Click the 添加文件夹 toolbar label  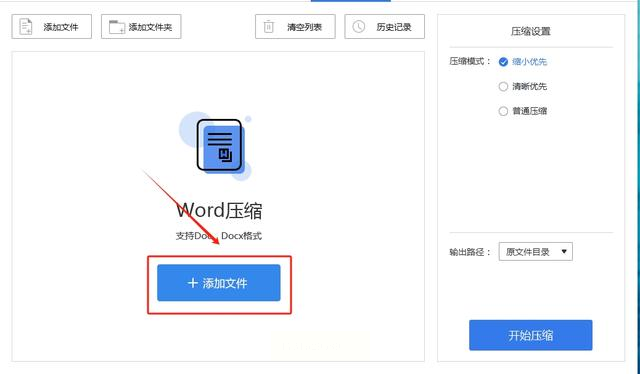150,27
